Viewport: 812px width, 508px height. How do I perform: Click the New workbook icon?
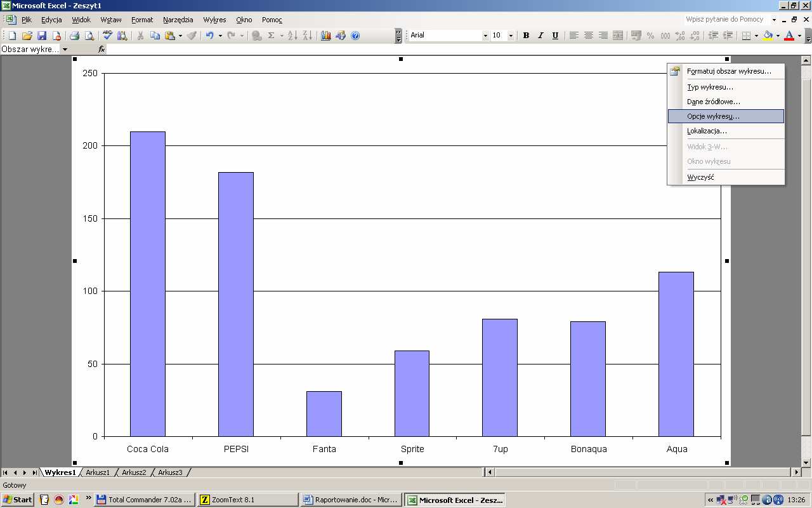pos(12,36)
